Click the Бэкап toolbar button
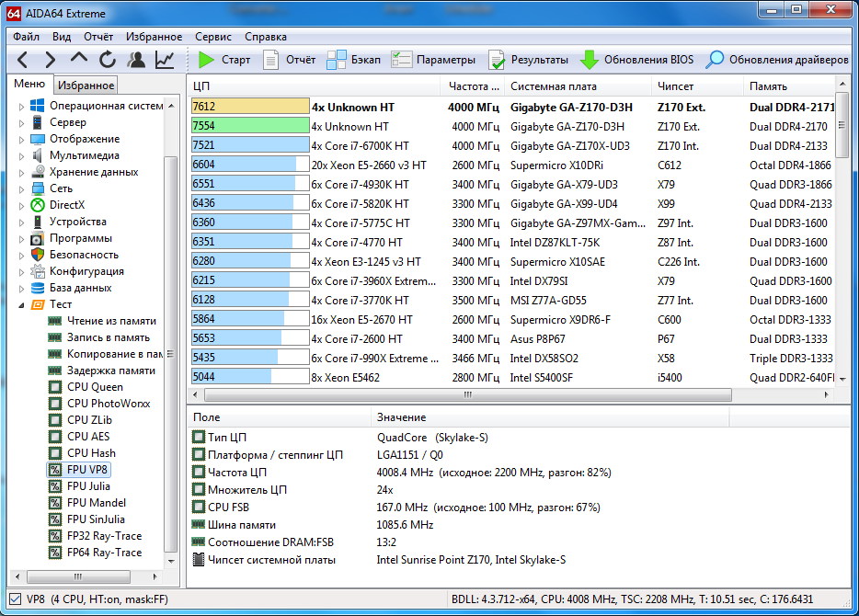859x616 pixels. (353, 60)
